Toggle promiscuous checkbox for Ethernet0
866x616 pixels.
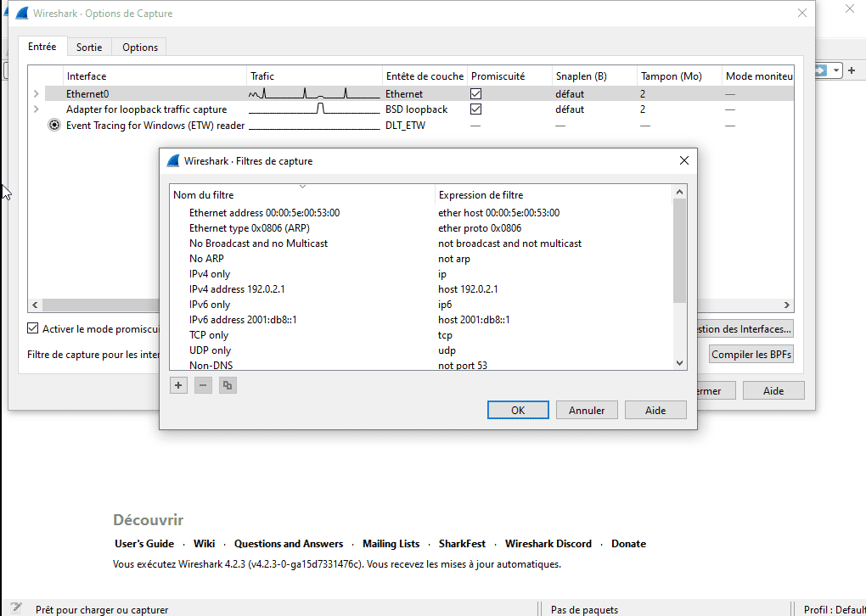(x=475, y=94)
